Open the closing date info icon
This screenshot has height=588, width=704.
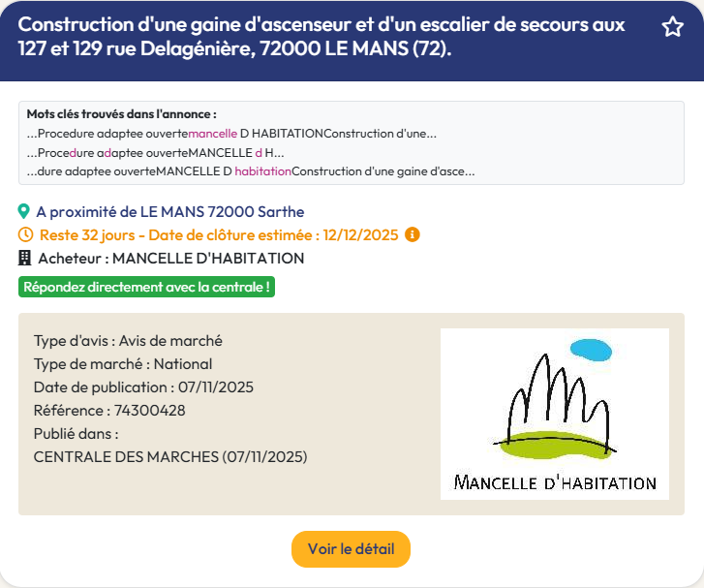tap(412, 234)
